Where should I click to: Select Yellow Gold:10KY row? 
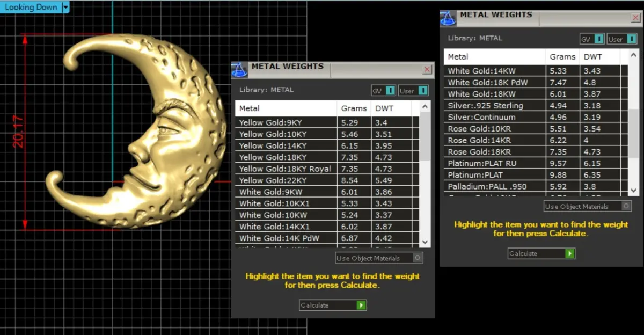tap(327, 134)
